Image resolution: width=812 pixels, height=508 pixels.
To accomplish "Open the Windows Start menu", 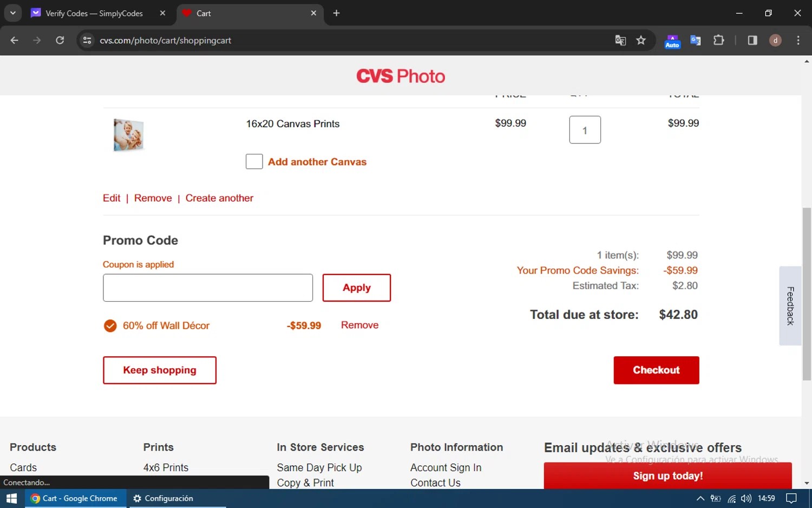I will [x=12, y=498].
